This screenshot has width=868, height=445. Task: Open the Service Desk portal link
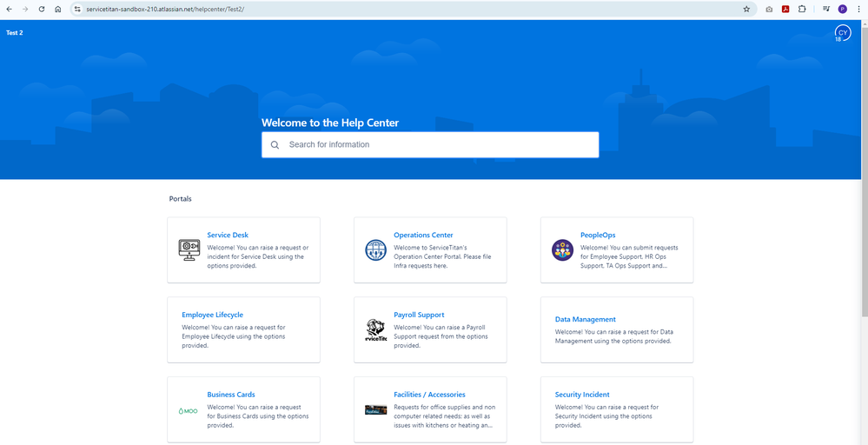coord(228,236)
